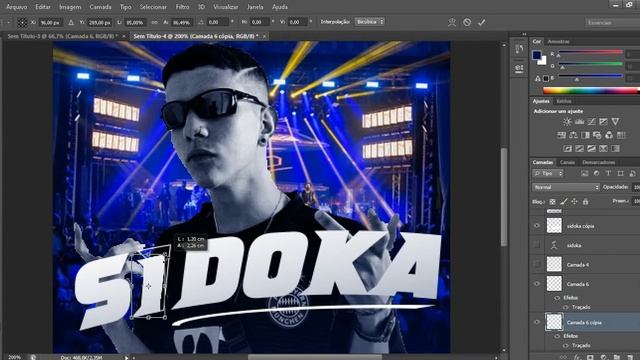Open the Filtro menu

[182, 7]
